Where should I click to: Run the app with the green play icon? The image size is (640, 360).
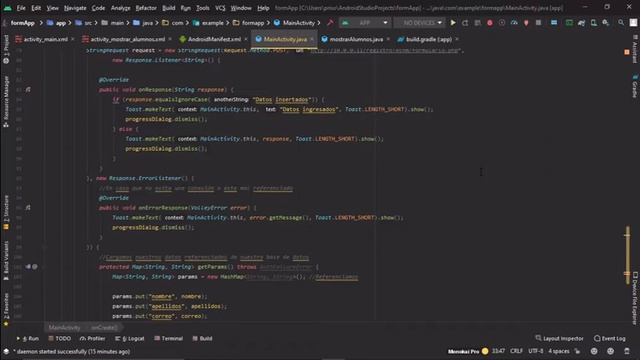pos(453,23)
